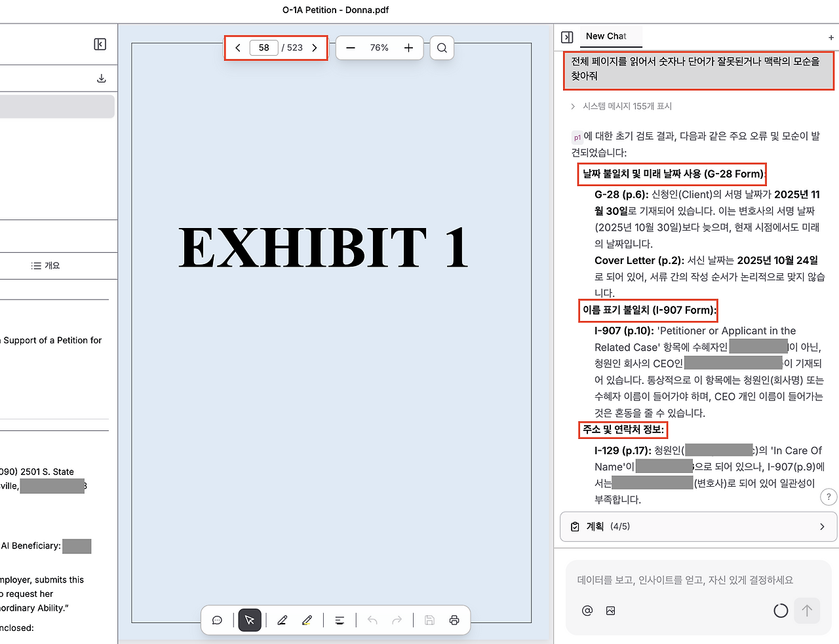Screen dimensions: 839x644
Task: Select the cursor/pointer tool in PDF toolbar
Action: tap(249, 620)
